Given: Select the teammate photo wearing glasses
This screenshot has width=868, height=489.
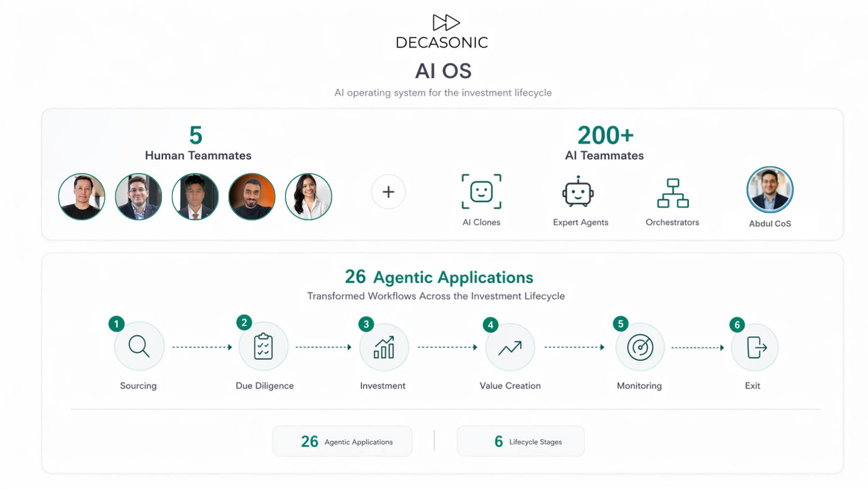Looking at the screenshot, I should click(139, 196).
